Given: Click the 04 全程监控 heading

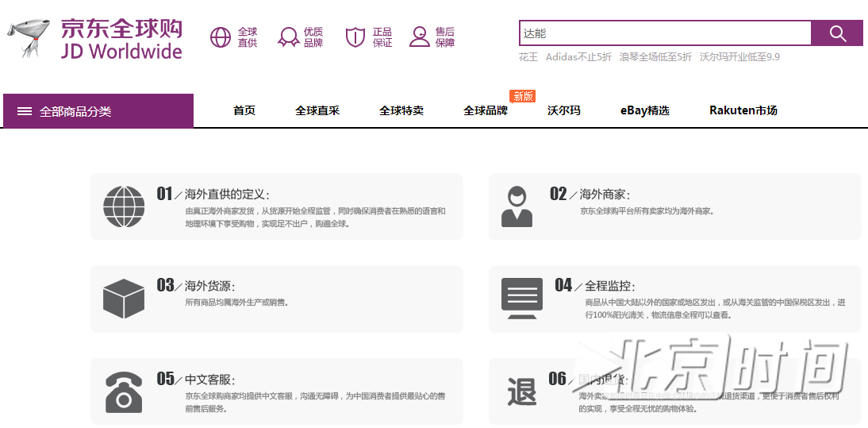Looking at the screenshot, I should pyautogui.click(x=595, y=286).
